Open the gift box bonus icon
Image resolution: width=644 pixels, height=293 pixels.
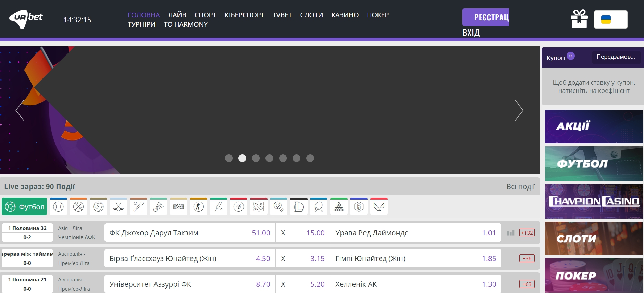coord(579,19)
